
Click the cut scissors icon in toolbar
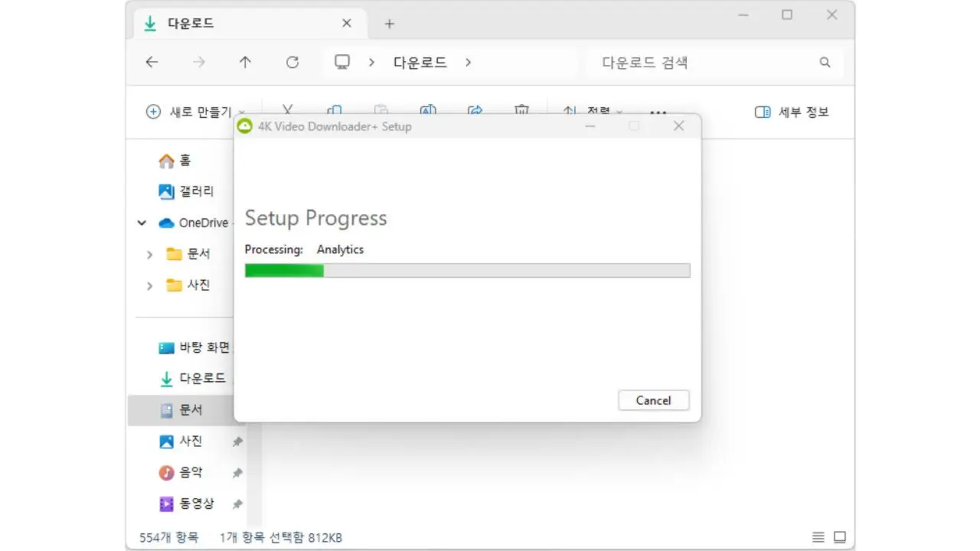(x=288, y=110)
